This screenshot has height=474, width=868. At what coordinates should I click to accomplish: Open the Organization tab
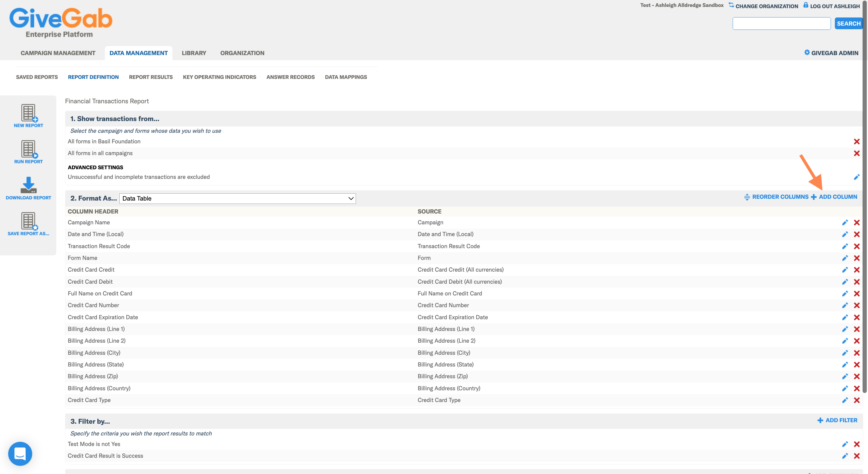242,53
